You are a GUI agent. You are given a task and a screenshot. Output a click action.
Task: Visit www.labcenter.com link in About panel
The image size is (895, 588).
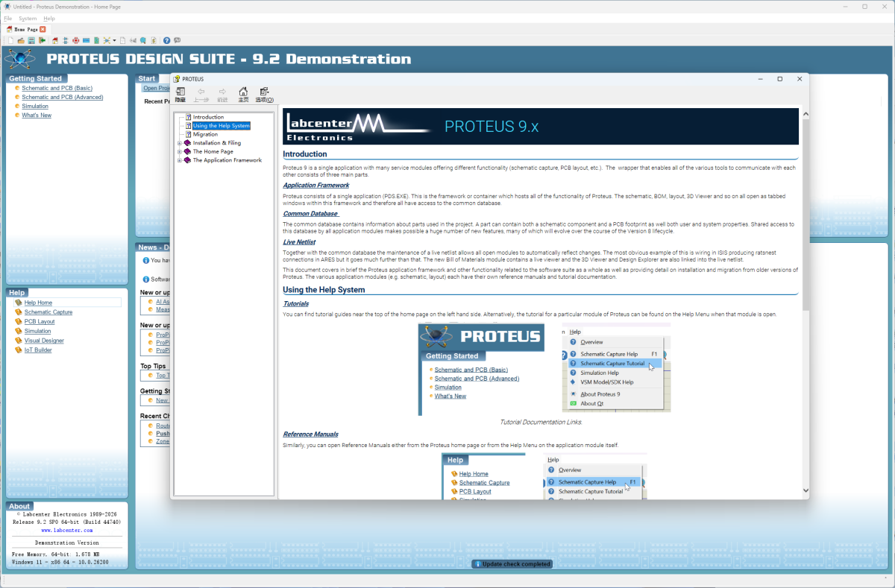[66, 530]
